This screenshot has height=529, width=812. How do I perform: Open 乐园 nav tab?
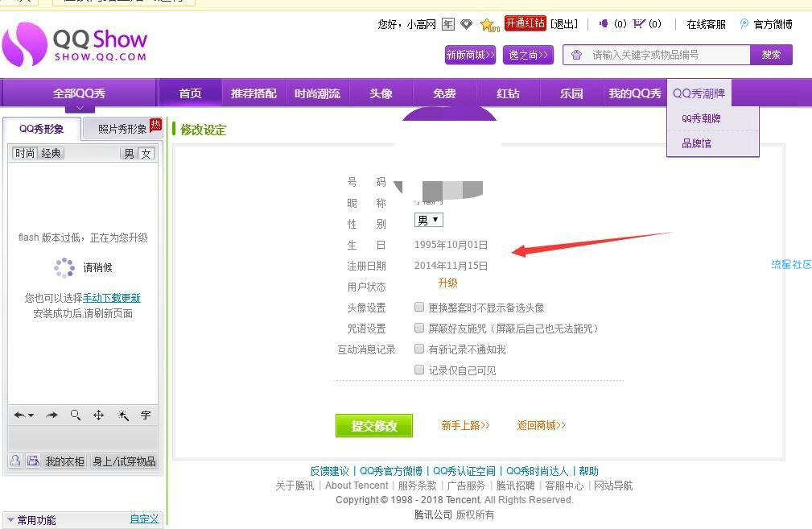coord(571,93)
